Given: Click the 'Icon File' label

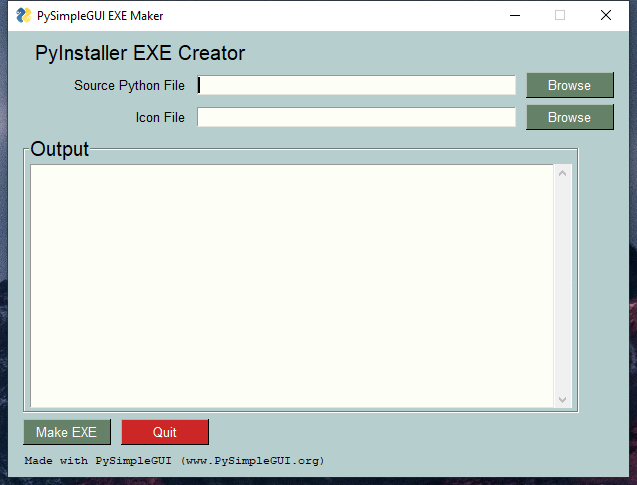Looking at the screenshot, I should pyautogui.click(x=160, y=118).
